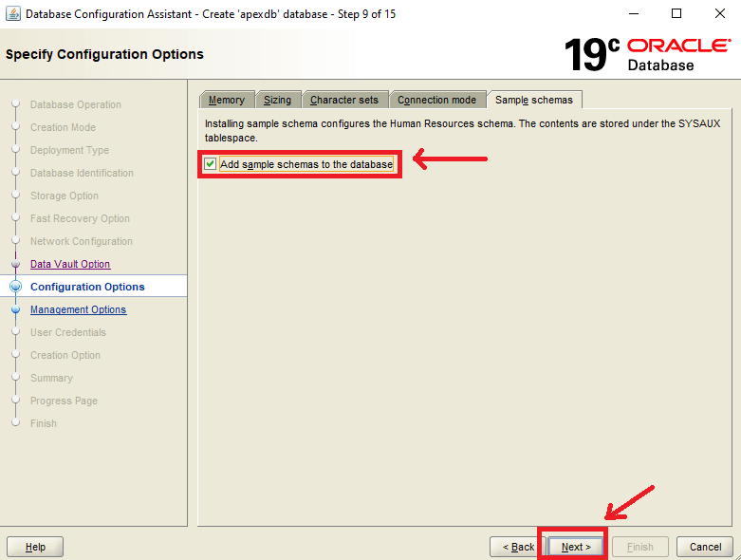The width and height of the screenshot is (741, 560).
Task: Open the Memory tab
Action: coord(226,100)
